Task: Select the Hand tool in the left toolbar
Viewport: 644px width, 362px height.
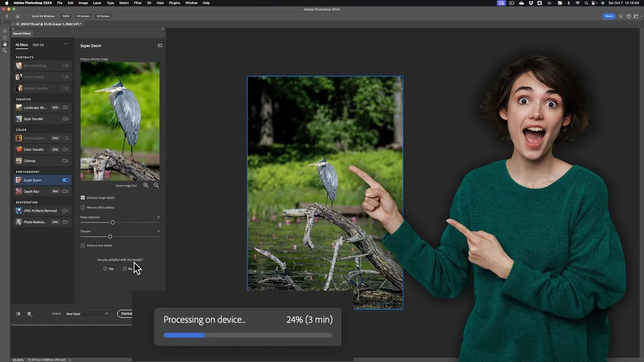Action: pos(5,43)
